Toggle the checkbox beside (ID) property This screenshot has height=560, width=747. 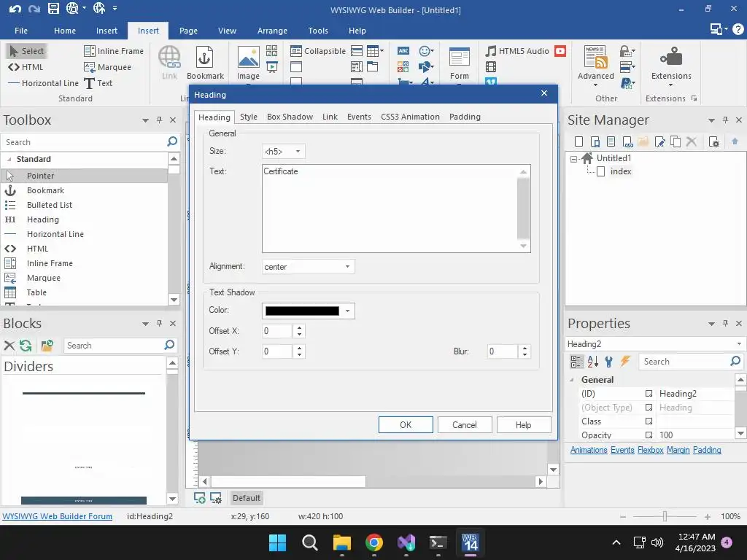tap(649, 393)
